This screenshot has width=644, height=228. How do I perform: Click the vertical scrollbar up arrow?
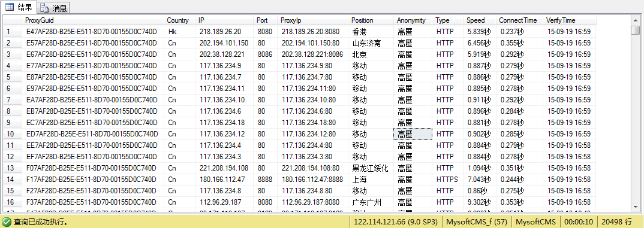click(x=636, y=20)
